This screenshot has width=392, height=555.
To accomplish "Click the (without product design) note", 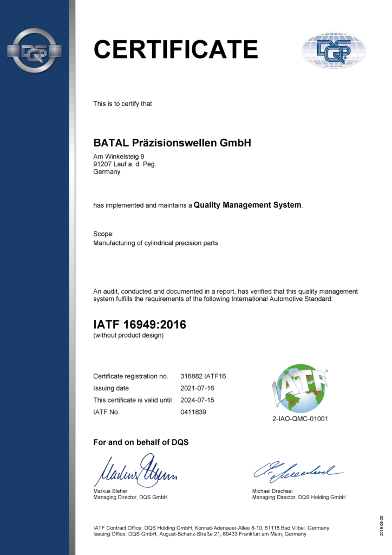I will pos(128,335).
